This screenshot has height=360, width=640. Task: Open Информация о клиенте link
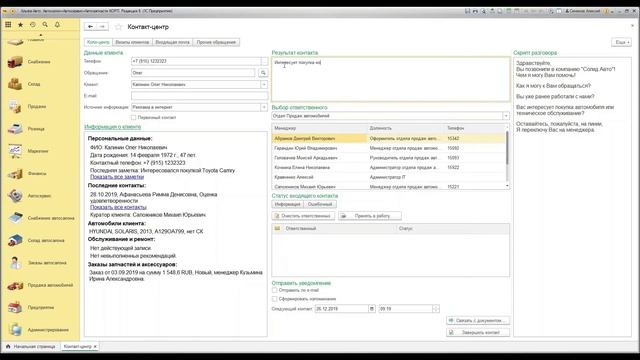(113, 127)
